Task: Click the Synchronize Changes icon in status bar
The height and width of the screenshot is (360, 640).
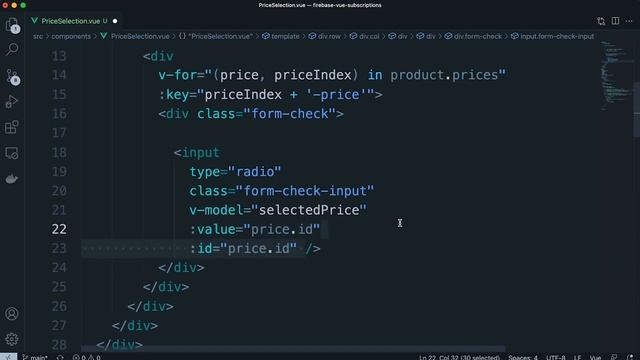Action: click(x=60, y=357)
